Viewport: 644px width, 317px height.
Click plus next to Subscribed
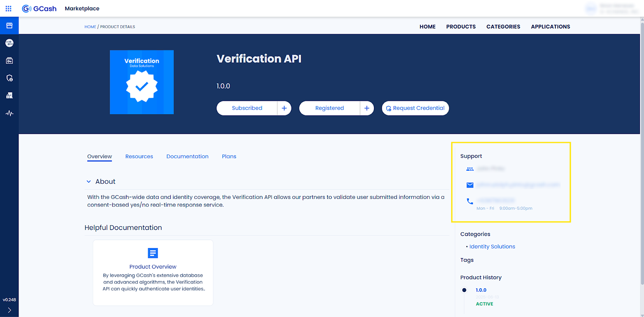(x=284, y=108)
